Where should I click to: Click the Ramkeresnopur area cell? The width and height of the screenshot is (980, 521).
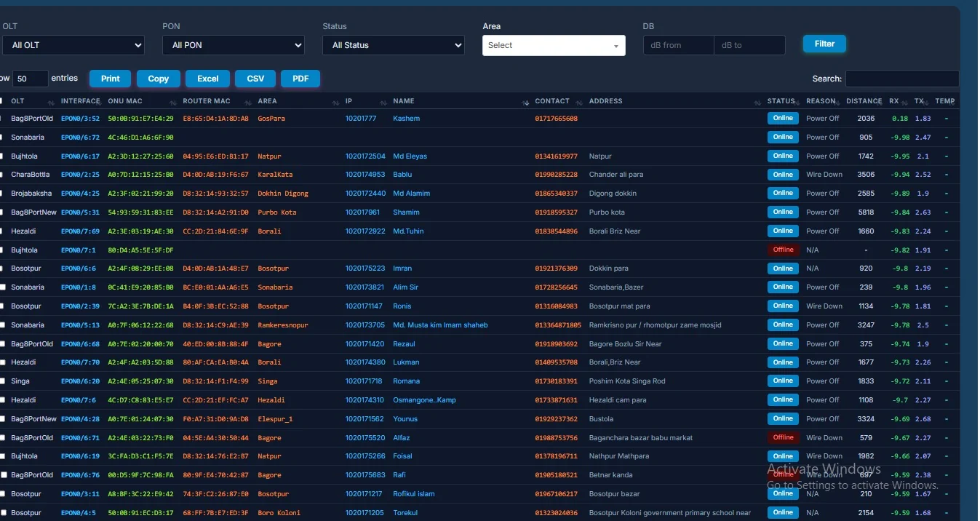[x=283, y=325]
